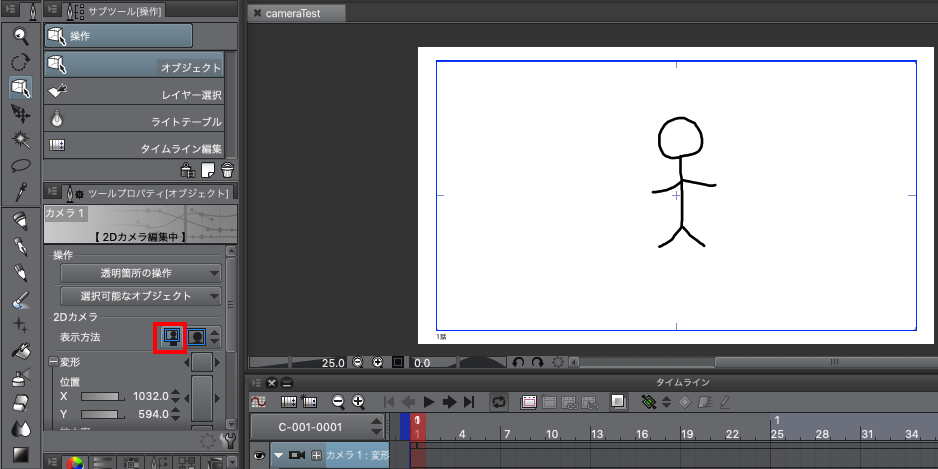Select the オブジェクト sub tool
The height and width of the screenshot is (469, 938).
[x=134, y=64]
